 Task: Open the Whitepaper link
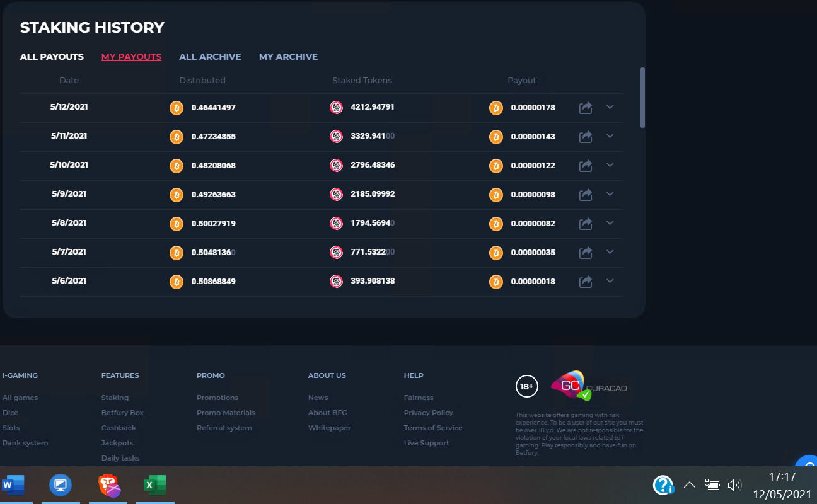click(x=330, y=428)
